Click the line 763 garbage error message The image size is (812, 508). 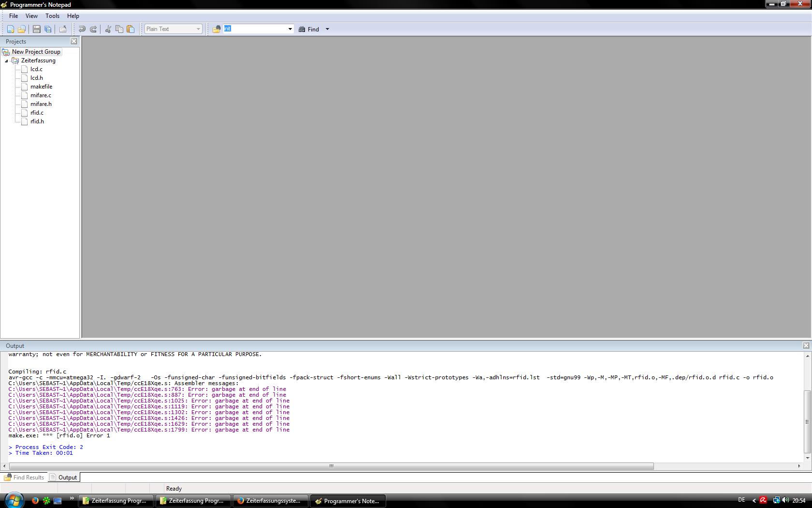[147, 389]
